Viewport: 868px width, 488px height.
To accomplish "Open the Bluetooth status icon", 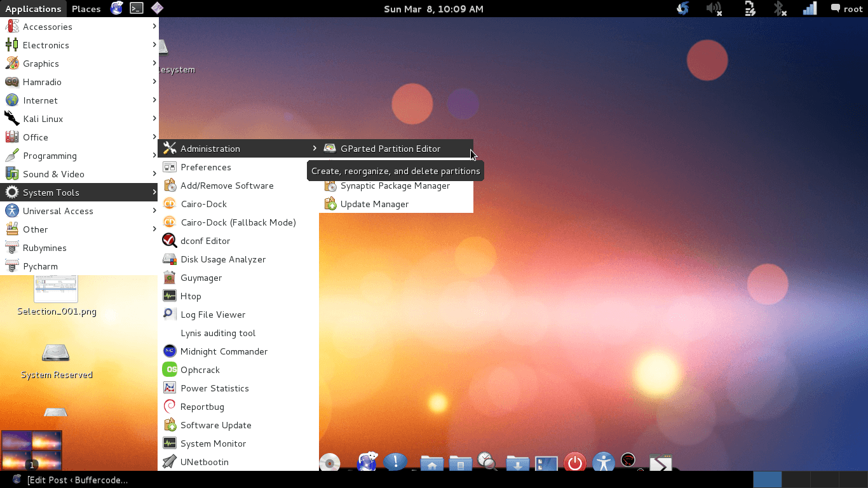I will click(780, 9).
